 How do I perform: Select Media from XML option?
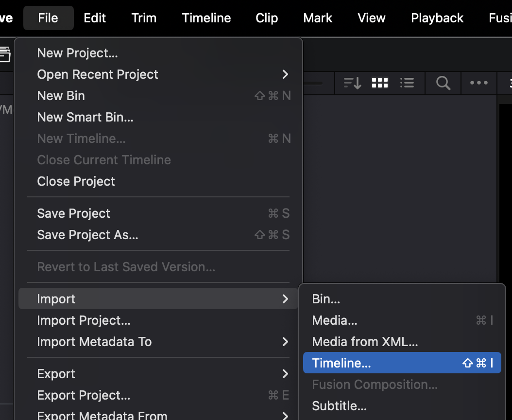point(365,342)
